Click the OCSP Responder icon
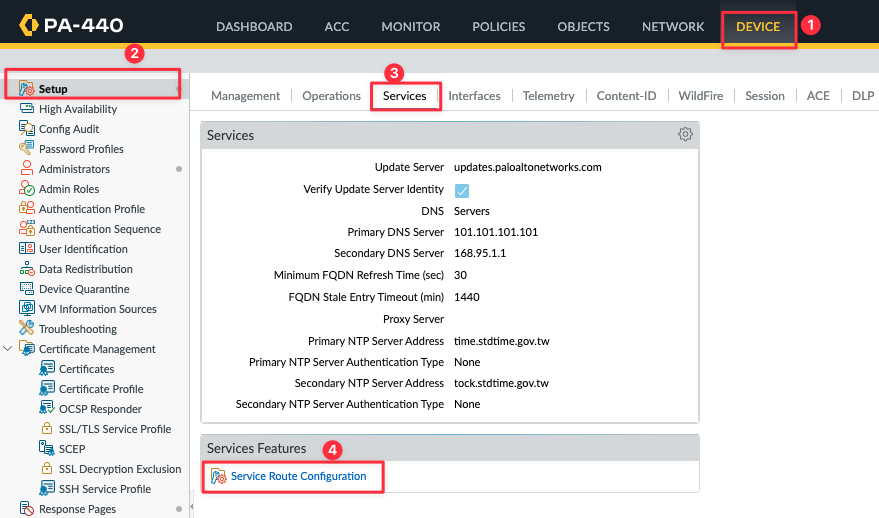The image size is (879, 518). point(47,408)
